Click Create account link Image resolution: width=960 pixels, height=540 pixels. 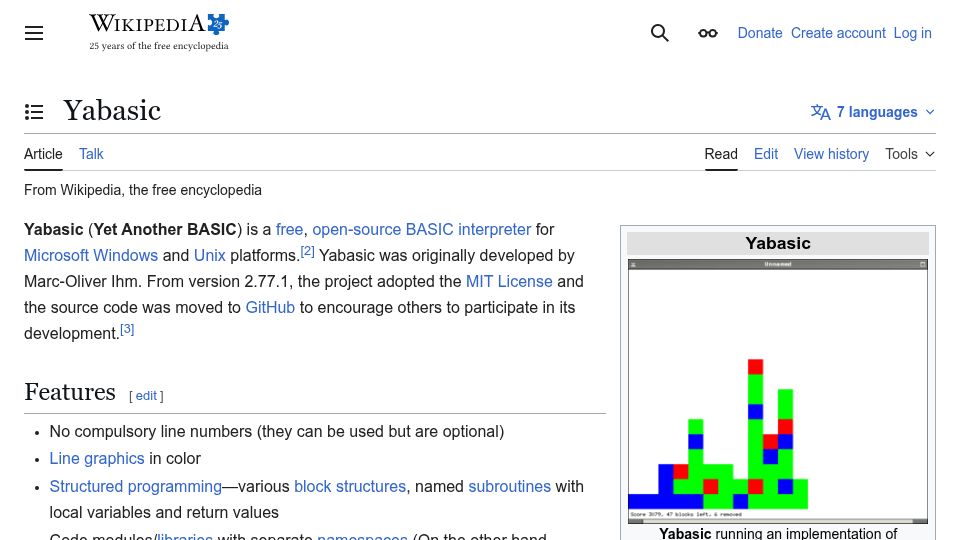838,33
